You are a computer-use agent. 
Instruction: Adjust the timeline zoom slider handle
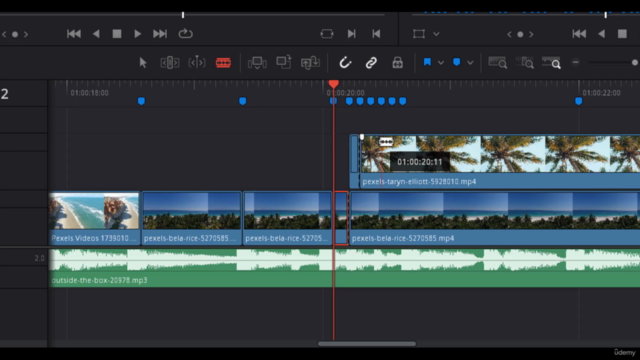coord(635,62)
